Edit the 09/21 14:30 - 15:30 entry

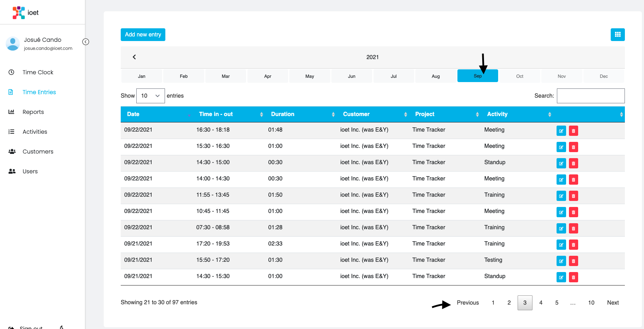tap(561, 277)
